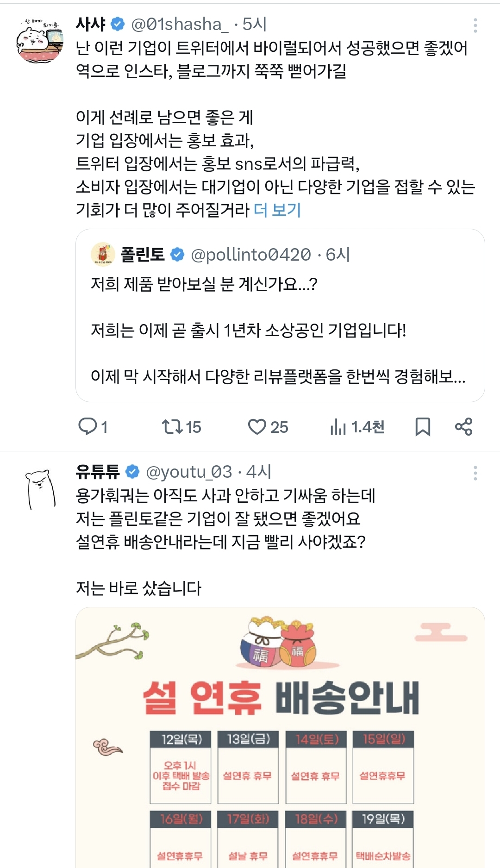
Task: Retweet 사샤's tweet showing 15 retweets
Action: tap(172, 426)
